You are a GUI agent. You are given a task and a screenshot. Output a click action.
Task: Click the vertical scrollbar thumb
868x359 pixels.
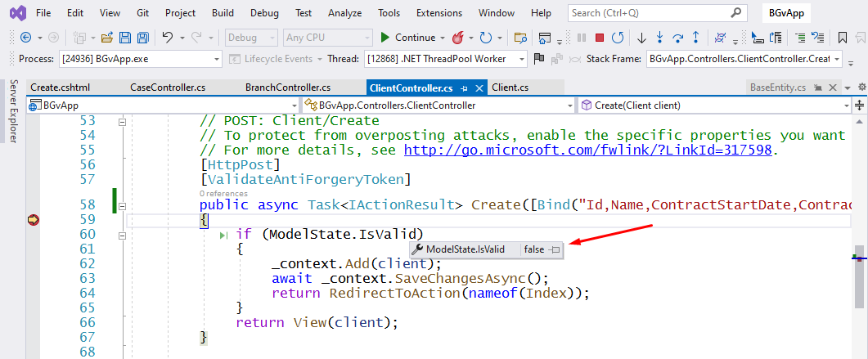[x=858, y=276]
